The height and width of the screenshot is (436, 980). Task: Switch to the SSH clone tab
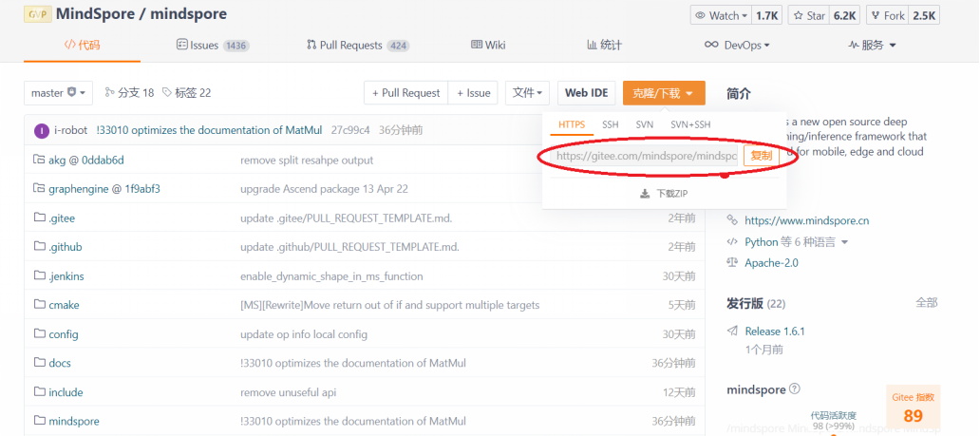(x=610, y=124)
